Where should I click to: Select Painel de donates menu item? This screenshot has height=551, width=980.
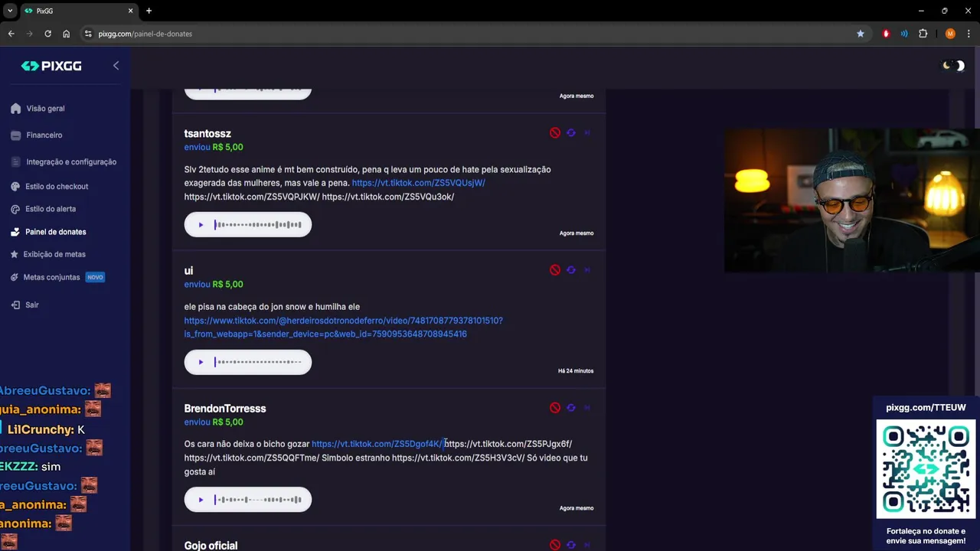pyautogui.click(x=55, y=232)
